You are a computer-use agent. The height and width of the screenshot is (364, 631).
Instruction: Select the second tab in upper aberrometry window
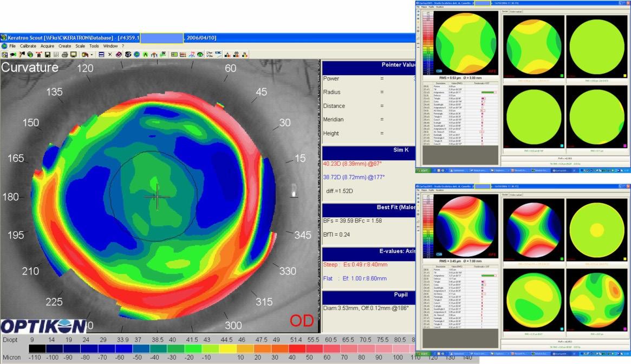point(516,12)
